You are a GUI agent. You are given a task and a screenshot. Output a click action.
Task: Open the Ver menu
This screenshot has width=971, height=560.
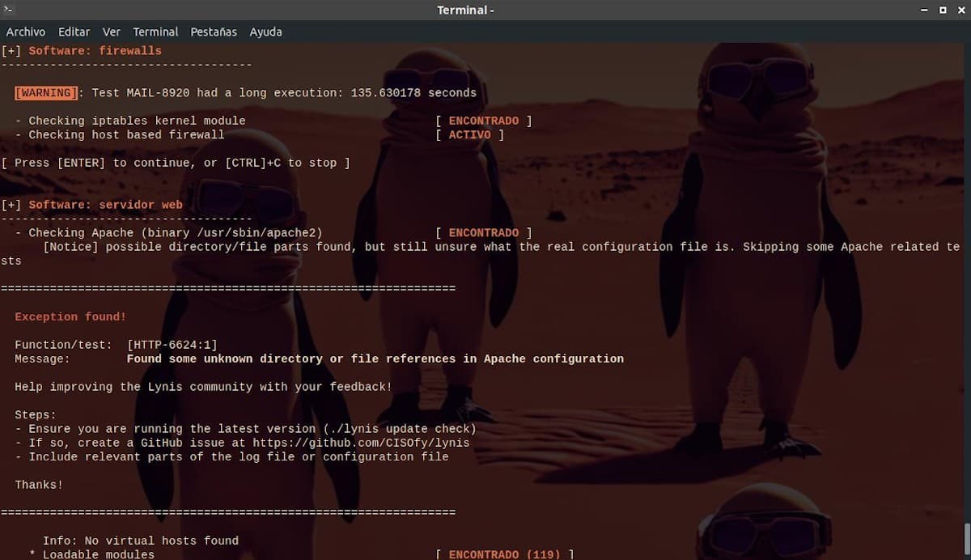click(112, 32)
